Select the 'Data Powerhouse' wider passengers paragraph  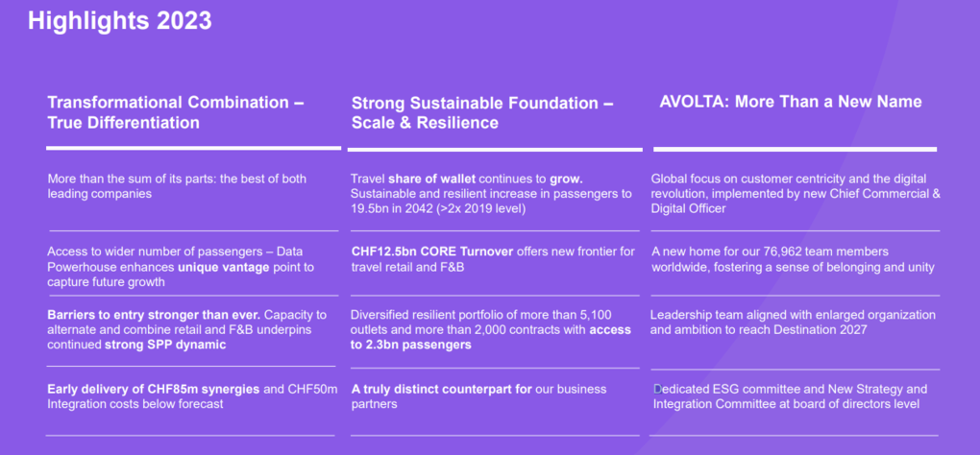click(x=181, y=267)
